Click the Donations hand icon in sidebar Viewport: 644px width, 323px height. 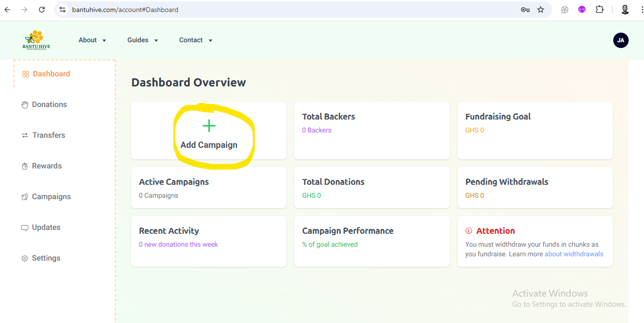25,105
